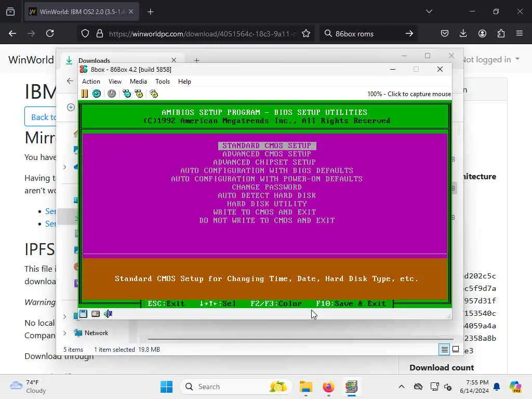Click the taskbar Search box
The height and width of the screenshot is (399, 532).
coord(236,387)
